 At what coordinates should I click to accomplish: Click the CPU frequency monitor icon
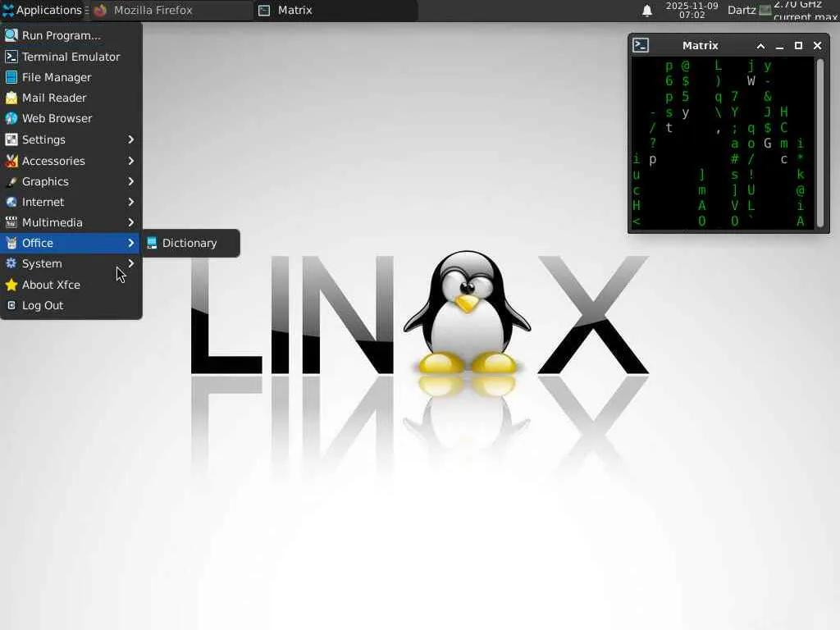765,10
